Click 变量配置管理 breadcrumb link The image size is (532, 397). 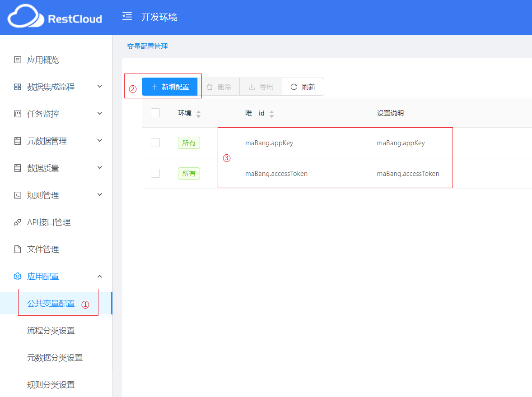coord(148,46)
